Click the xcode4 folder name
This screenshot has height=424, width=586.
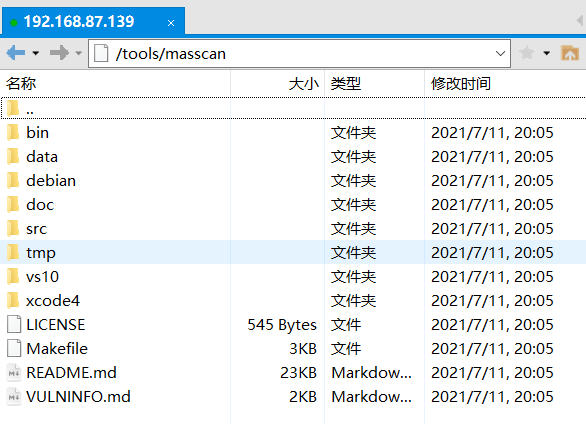[53, 300]
